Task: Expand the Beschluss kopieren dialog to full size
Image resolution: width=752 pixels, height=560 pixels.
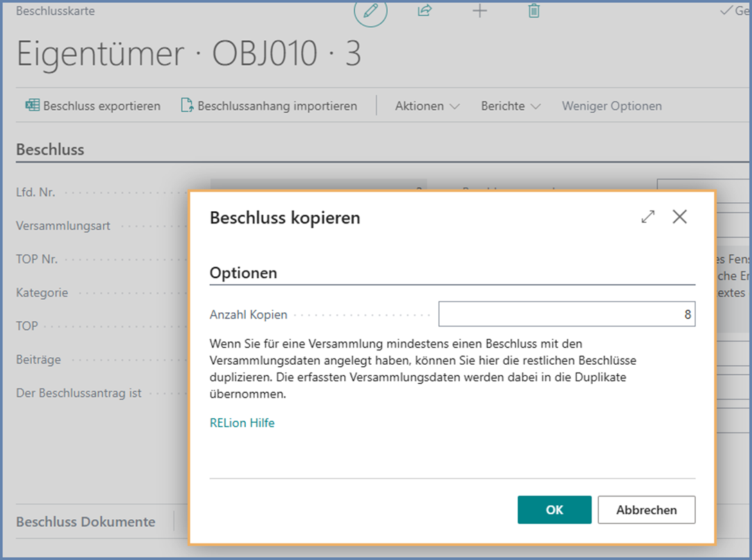Action: 647,217
